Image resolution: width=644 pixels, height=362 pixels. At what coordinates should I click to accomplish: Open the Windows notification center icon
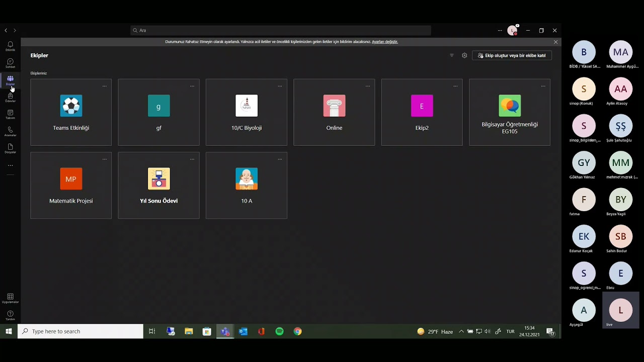(550, 331)
